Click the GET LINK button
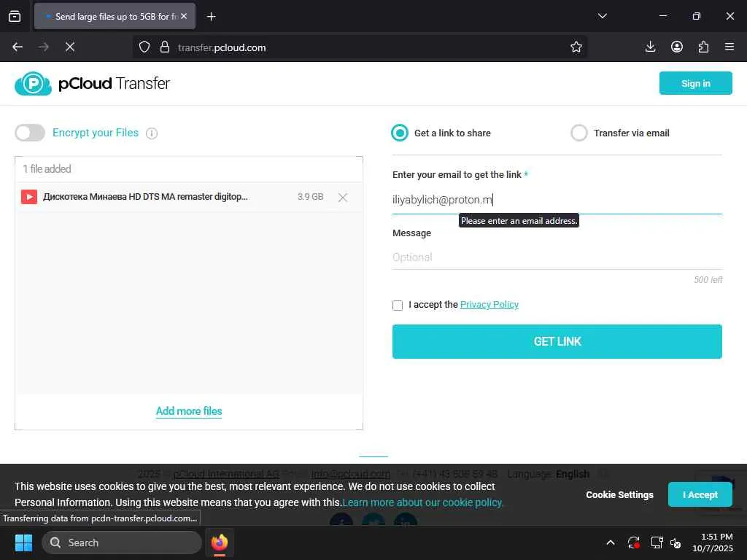This screenshot has width=747, height=560. point(557,341)
